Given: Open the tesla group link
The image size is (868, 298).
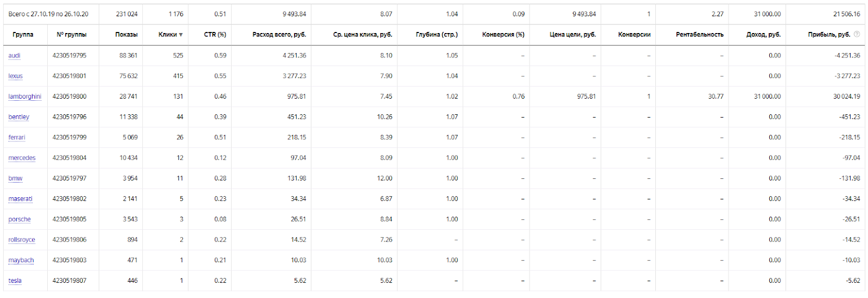Looking at the screenshot, I should pos(15,281).
